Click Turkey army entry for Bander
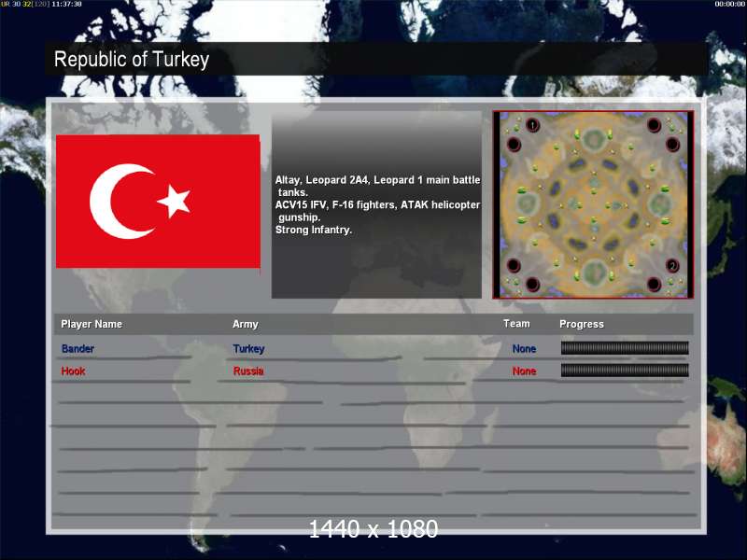Viewport: 747px width, 560px height. click(x=248, y=348)
